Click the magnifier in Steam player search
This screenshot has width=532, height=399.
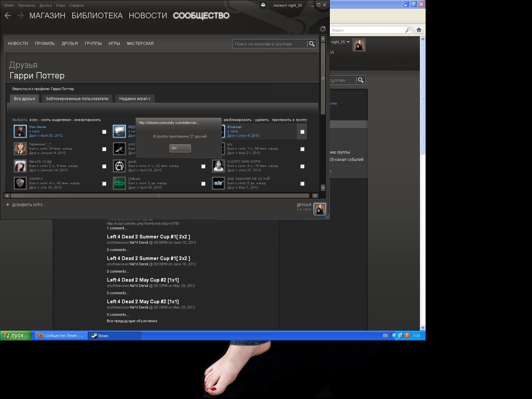coord(312,44)
